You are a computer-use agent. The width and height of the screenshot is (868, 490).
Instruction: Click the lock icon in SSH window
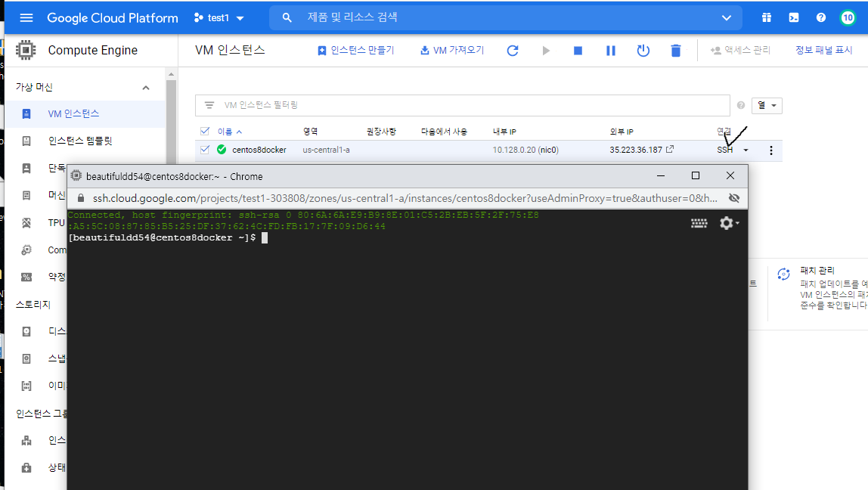coord(81,198)
